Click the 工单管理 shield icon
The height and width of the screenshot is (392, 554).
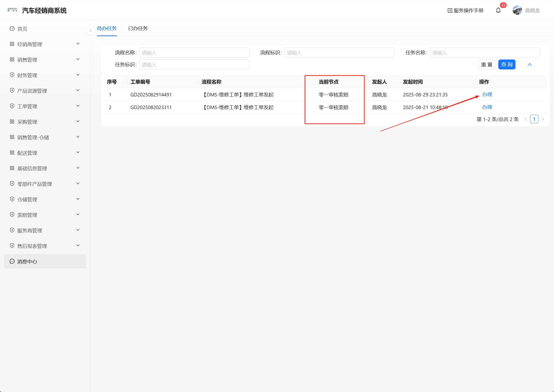(12, 106)
